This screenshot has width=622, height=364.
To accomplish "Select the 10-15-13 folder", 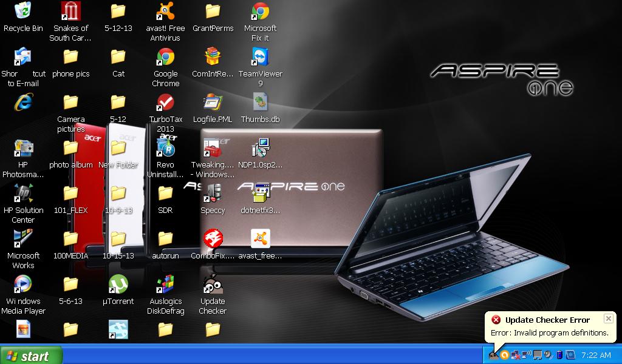I will click(x=118, y=239).
